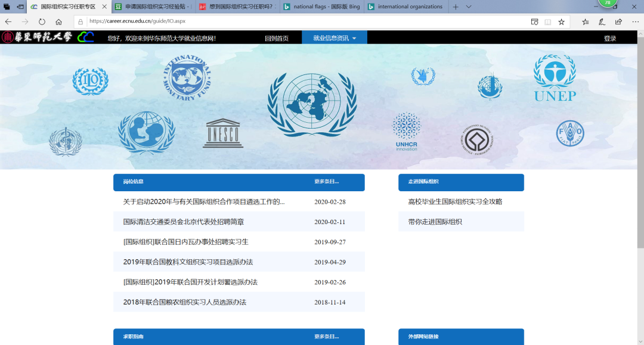This screenshot has height=345, width=644.
Task: Click the browser Refresh icon
Action: point(42,22)
